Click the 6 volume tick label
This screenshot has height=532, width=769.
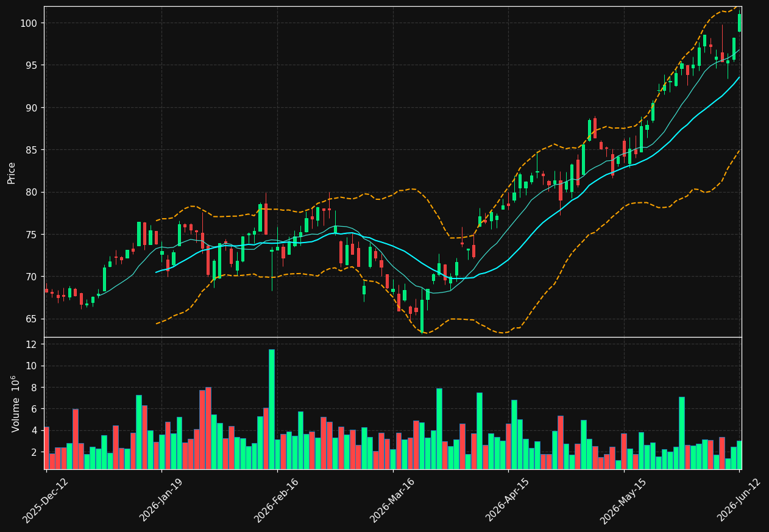coord(35,409)
